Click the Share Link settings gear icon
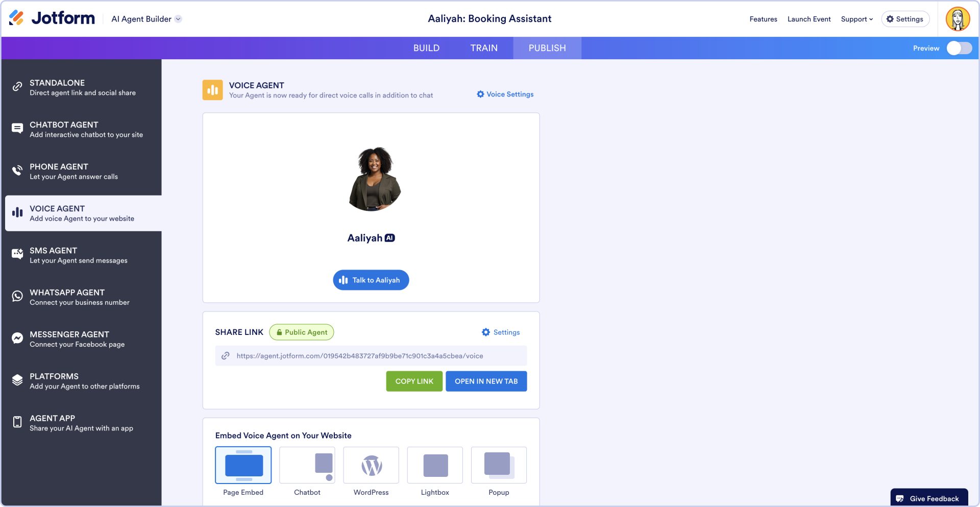Viewport: 980px width, 507px height. pos(486,332)
